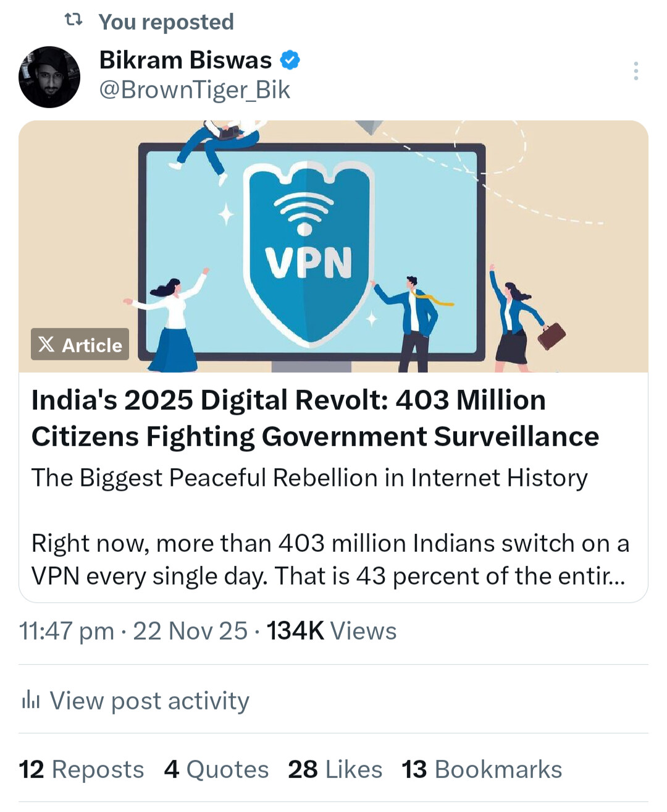Click the repost arrows icon at top
This screenshot has height=812, width=667.
[x=73, y=21]
